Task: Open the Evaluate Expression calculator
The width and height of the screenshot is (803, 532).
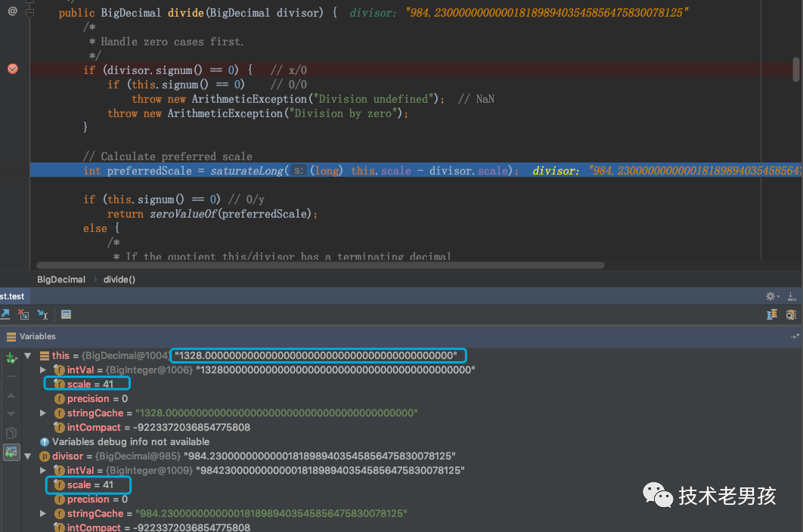Action: 66,314
